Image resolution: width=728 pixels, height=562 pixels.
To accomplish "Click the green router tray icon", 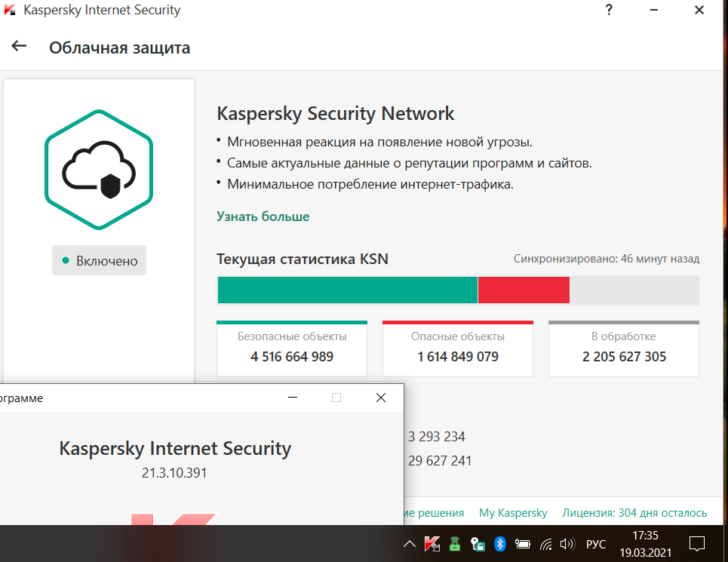I will (454, 544).
